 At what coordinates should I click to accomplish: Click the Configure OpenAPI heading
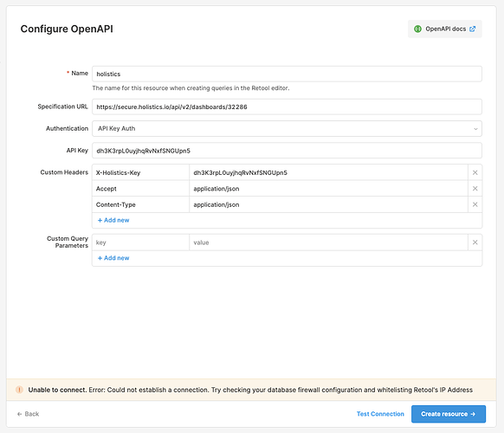pos(67,29)
